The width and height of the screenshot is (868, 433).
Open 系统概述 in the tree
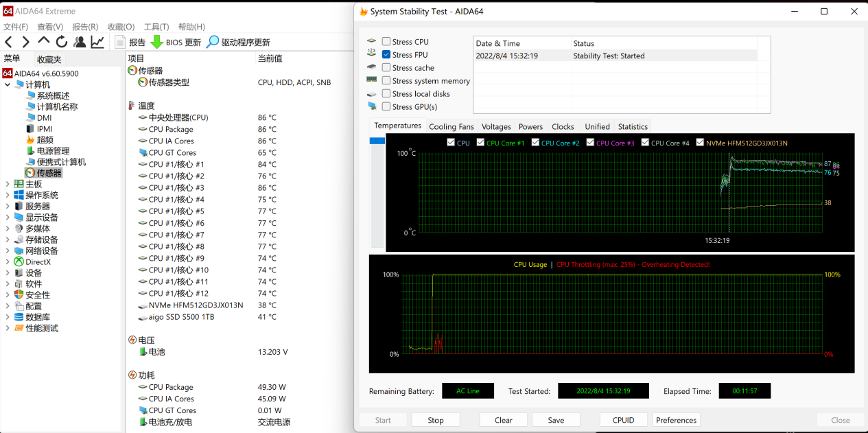point(47,95)
